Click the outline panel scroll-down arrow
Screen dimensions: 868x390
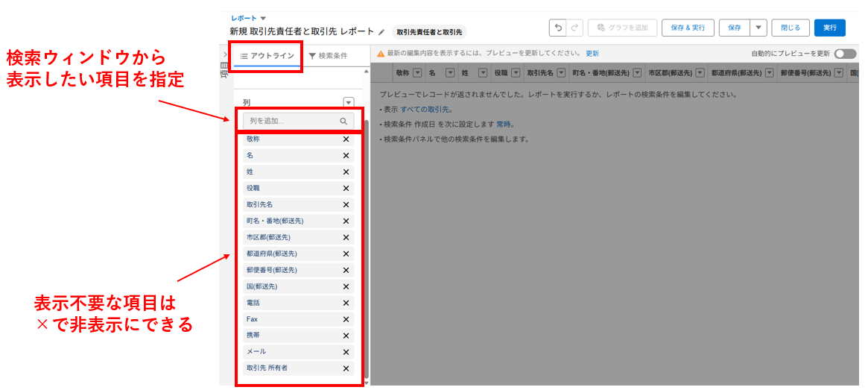(365, 383)
